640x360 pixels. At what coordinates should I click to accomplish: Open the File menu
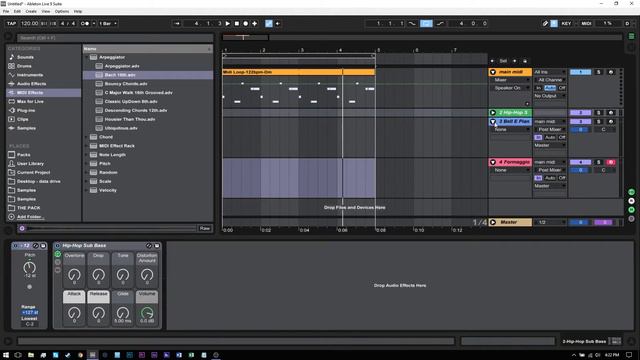[6, 11]
